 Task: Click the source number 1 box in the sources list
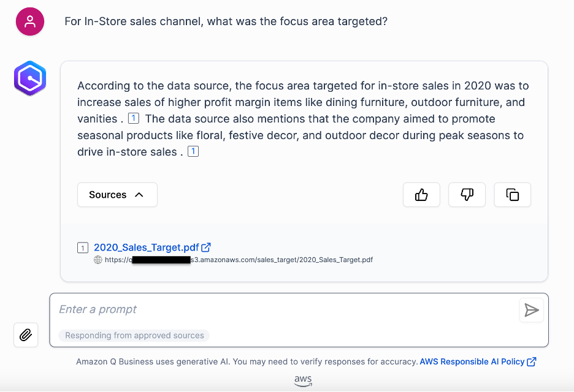coord(83,248)
